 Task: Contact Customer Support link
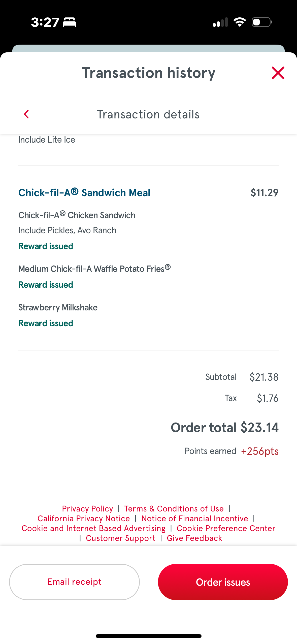point(121,538)
